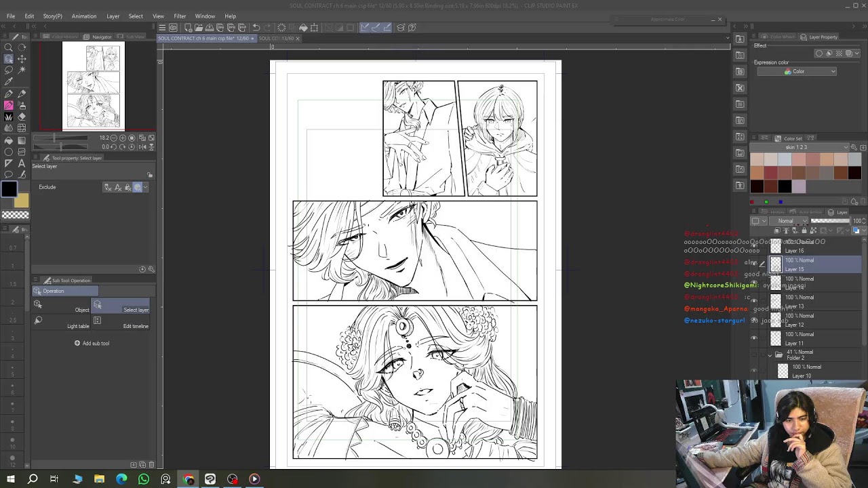
Task: Select the pink Brush tool
Action: click(x=9, y=105)
